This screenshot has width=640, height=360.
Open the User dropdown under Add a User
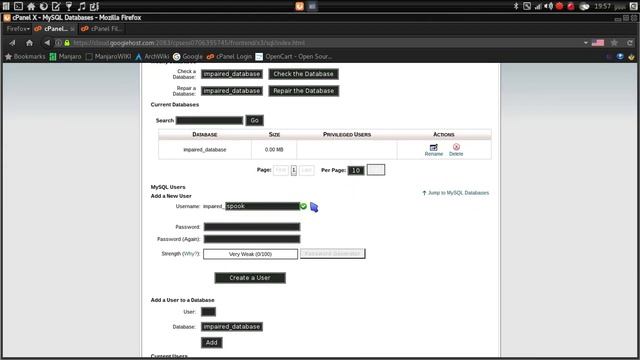(208, 312)
